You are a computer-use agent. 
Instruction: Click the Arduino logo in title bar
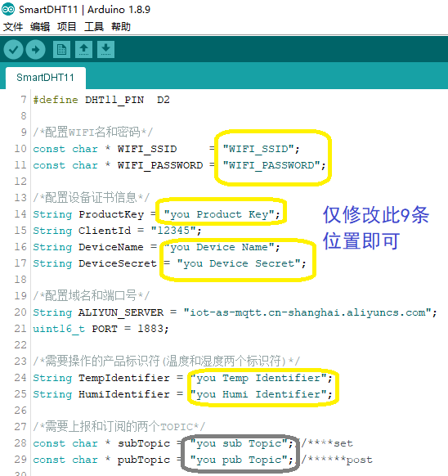tap(8, 10)
